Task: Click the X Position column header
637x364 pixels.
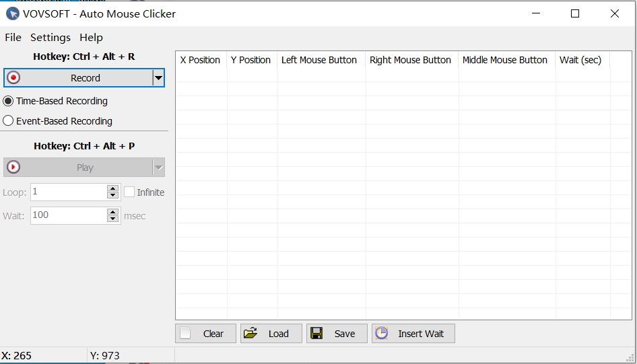Action: [201, 60]
